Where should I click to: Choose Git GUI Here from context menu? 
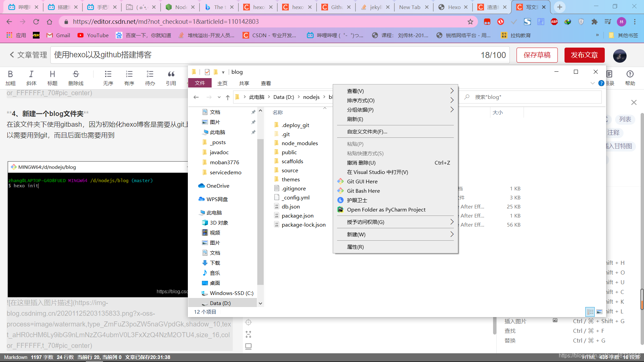395,181
